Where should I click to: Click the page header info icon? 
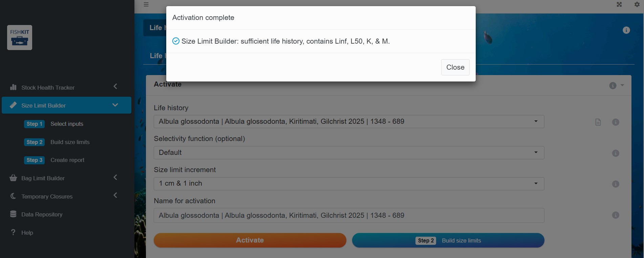pyautogui.click(x=626, y=30)
